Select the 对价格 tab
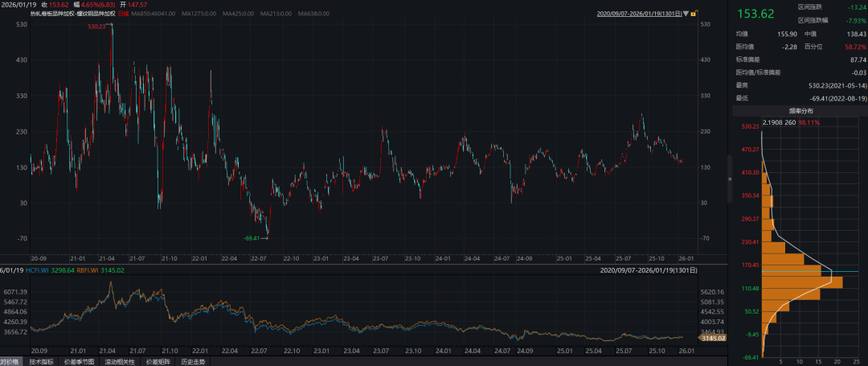Screen dimensions: 868x366 point(10,361)
